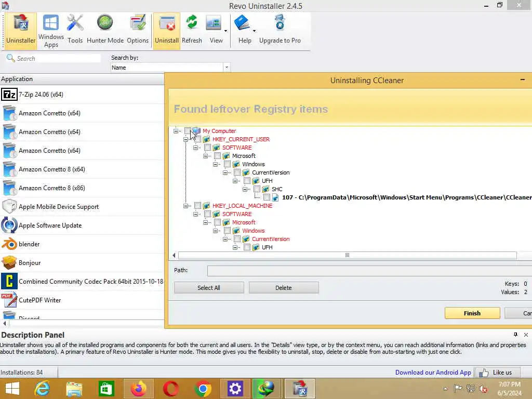Select the blender application icon
The width and height of the screenshot is (532, 399).
pyautogui.click(x=9, y=244)
